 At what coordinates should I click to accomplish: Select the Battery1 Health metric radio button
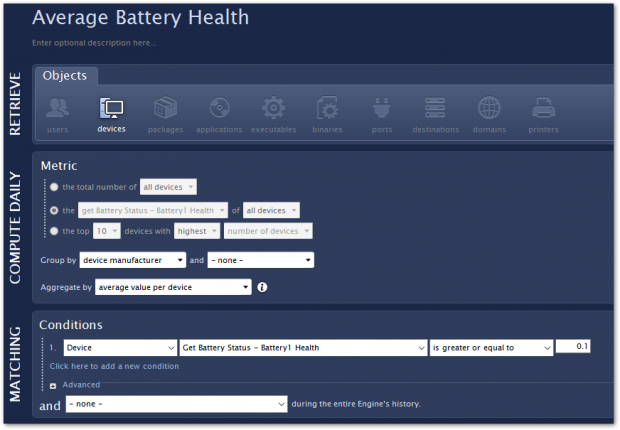click(x=54, y=211)
